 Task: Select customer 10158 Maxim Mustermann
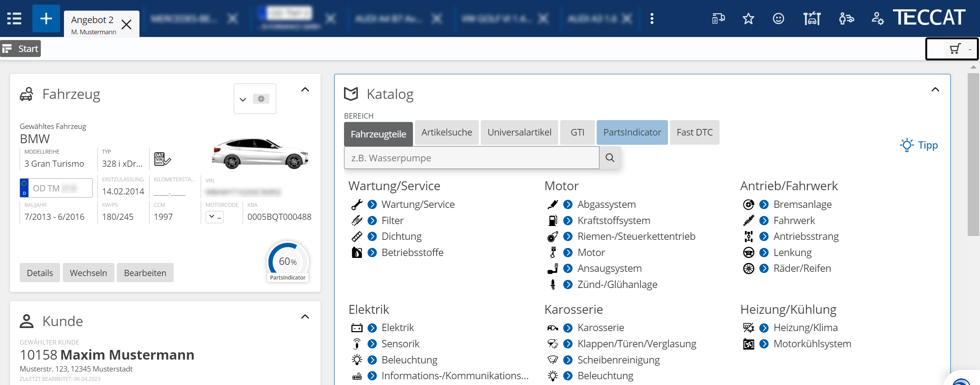point(107,355)
